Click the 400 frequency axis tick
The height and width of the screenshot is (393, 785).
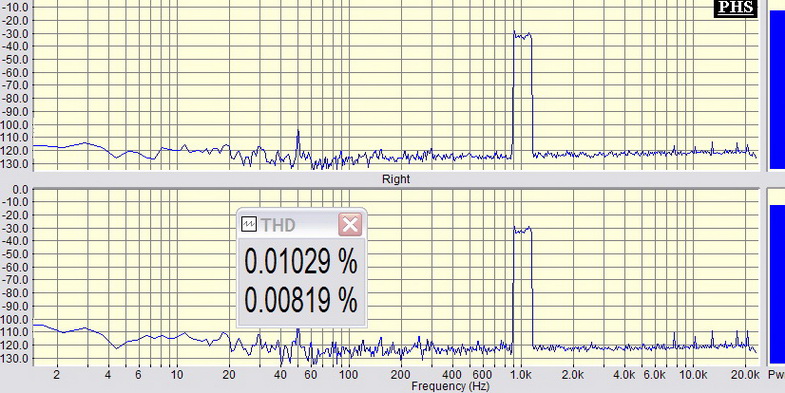click(x=452, y=375)
